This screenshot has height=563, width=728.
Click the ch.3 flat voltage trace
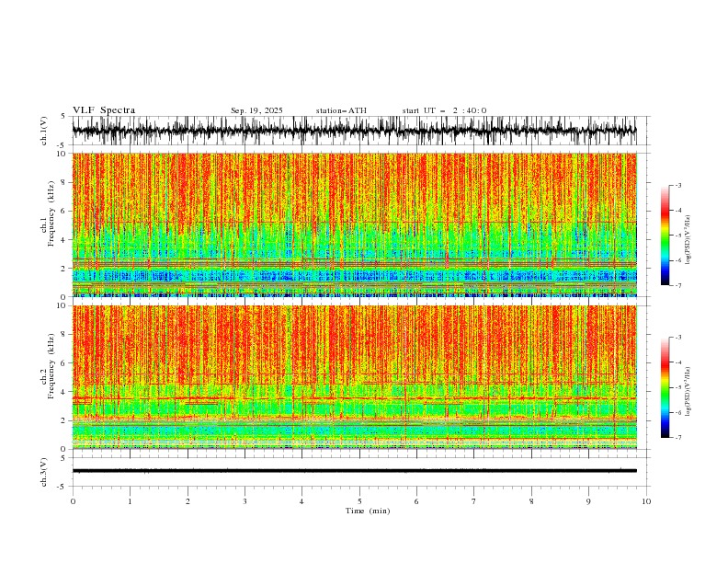pyautogui.click(x=354, y=471)
